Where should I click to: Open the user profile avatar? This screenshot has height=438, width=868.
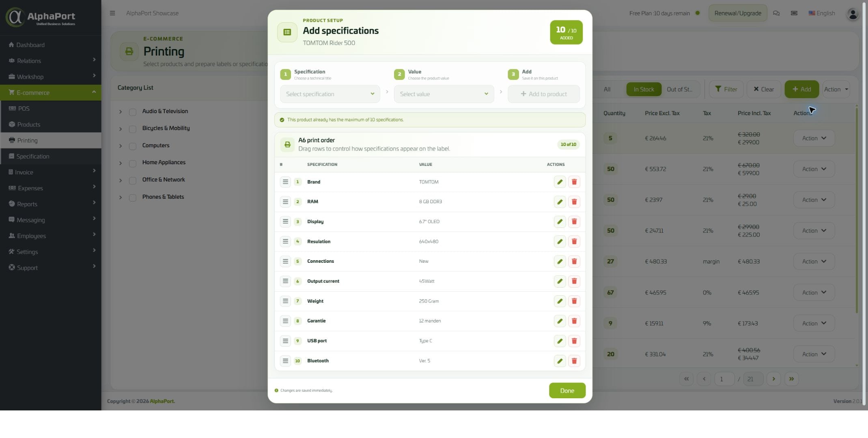(x=853, y=14)
